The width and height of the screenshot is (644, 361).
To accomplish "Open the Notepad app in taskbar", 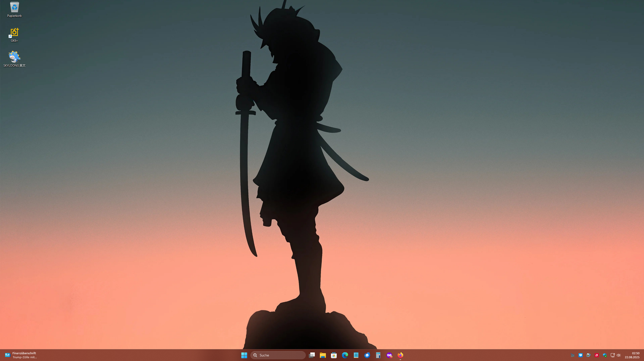I will click(356, 355).
